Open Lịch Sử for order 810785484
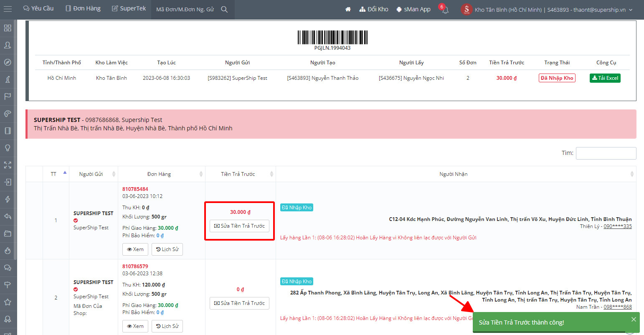Image resolution: width=644 pixels, height=335 pixels. pyautogui.click(x=167, y=249)
